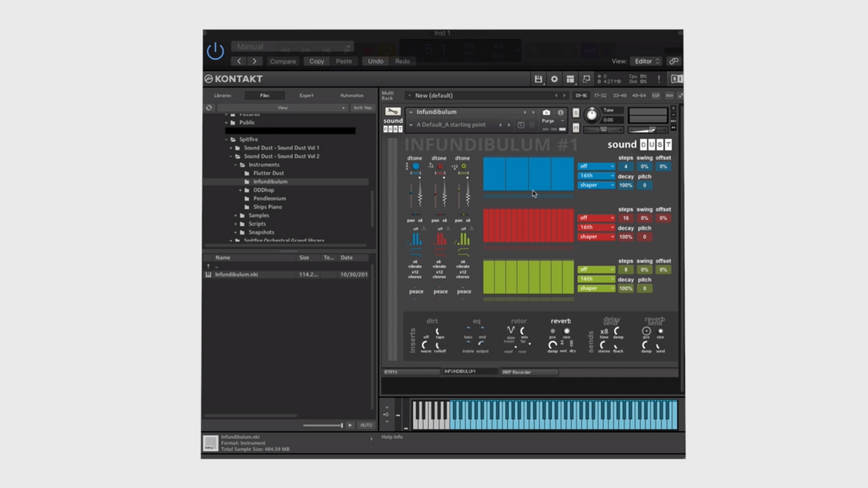
Task: Click the workspace layout icon
Action: point(570,79)
